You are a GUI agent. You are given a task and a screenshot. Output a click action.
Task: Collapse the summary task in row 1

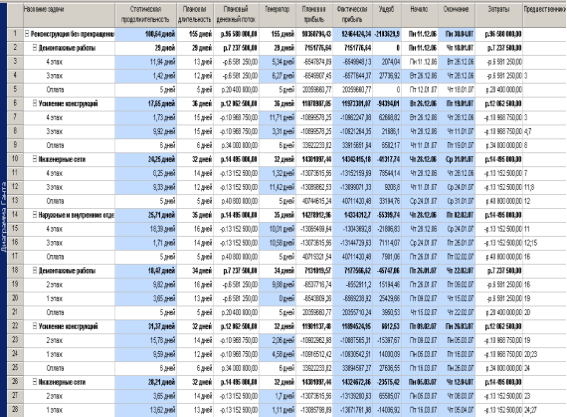pos(27,34)
